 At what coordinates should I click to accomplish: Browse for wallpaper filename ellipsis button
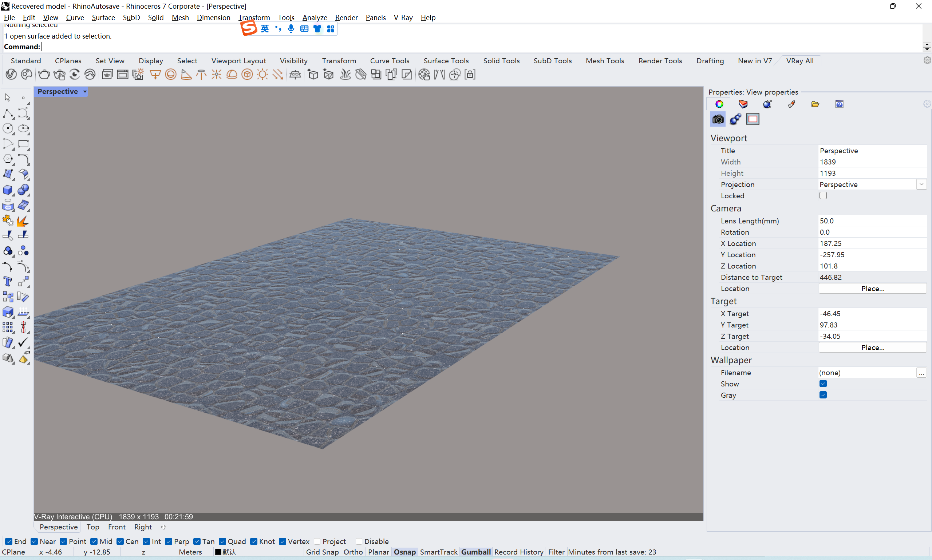(x=921, y=373)
